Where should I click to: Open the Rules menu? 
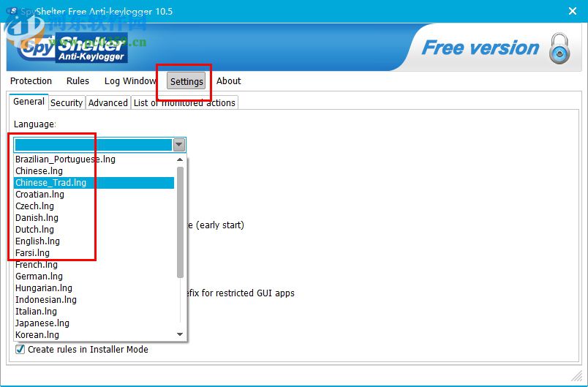(78, 81)
